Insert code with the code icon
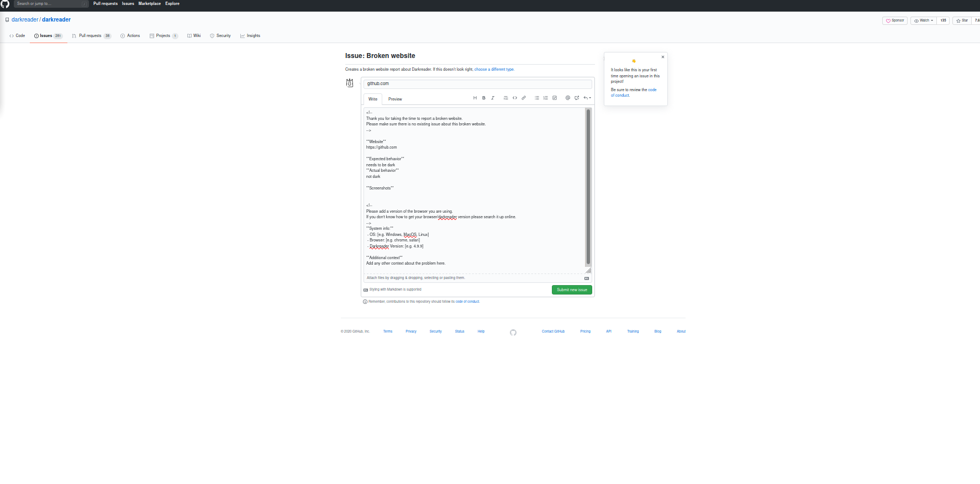 tap(514, 98)
